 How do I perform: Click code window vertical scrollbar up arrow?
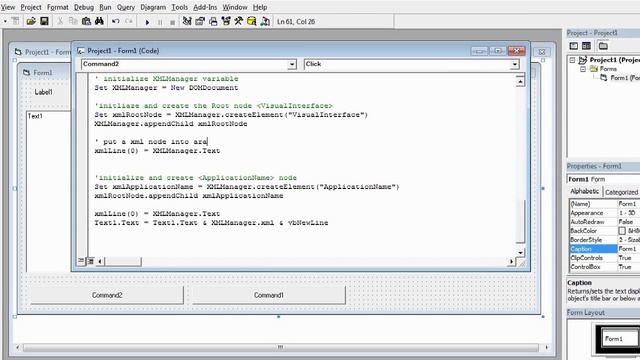(520, 82)
